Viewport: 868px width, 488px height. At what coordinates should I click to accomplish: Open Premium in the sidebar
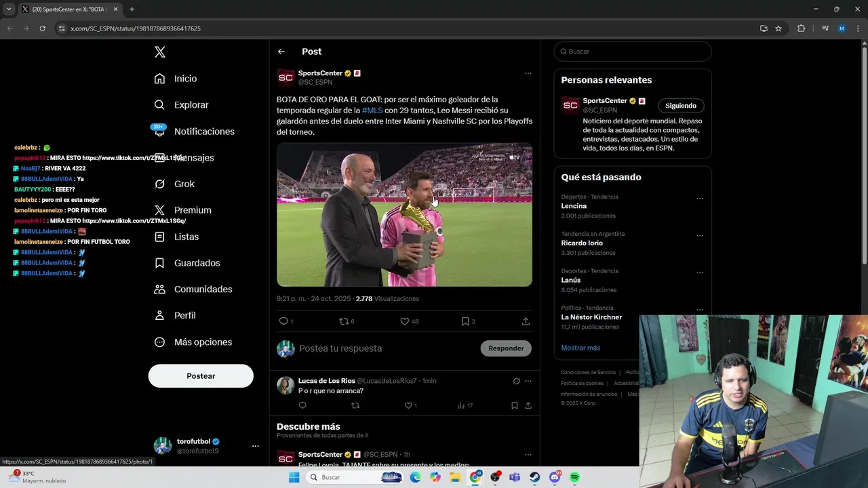(182, 210)
